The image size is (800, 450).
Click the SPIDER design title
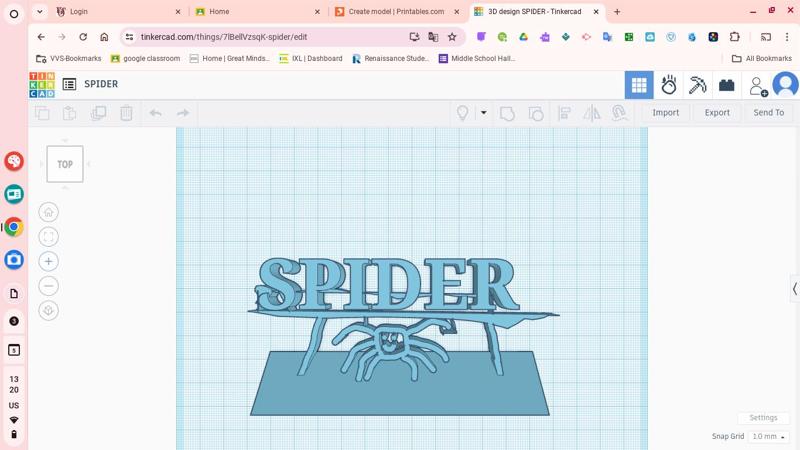tap(101, 84)
